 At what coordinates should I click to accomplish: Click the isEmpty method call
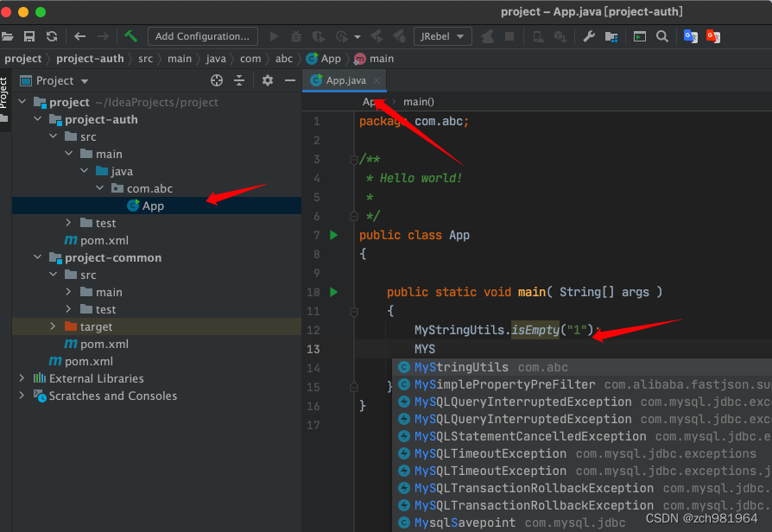pyautogui.click(x=535, y=330)
